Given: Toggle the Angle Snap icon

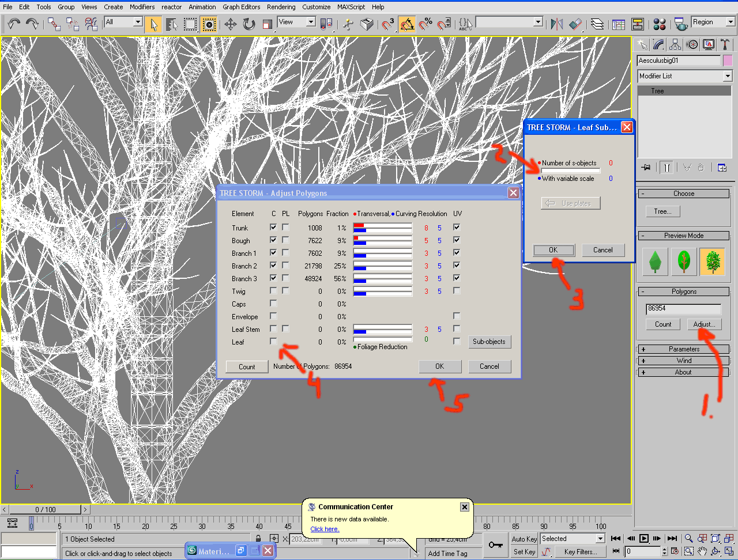Looking at the screenshot, I should coord(406,24).
